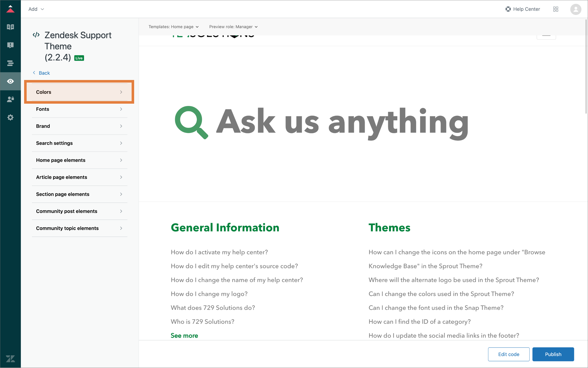This screenshot has width=588, height=368.
Task: Click the Edit code button
Action: pyautogui.click(x=509, y=354)
